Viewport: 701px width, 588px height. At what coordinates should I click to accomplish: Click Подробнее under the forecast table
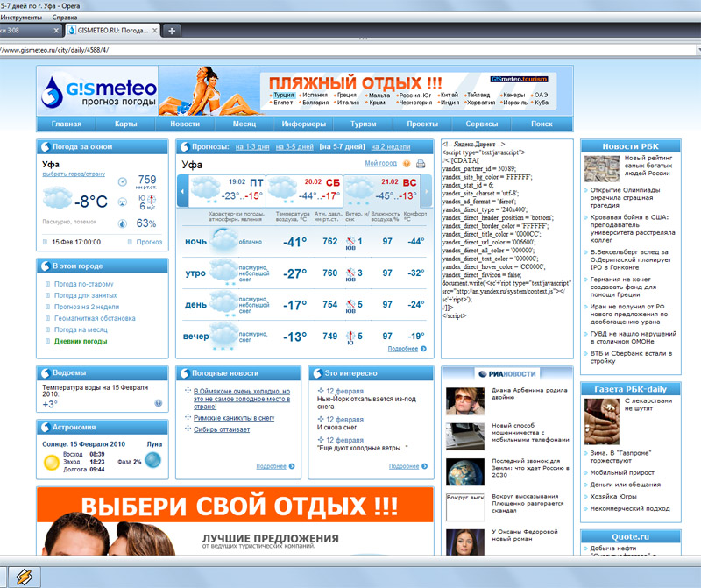point(403,349)
